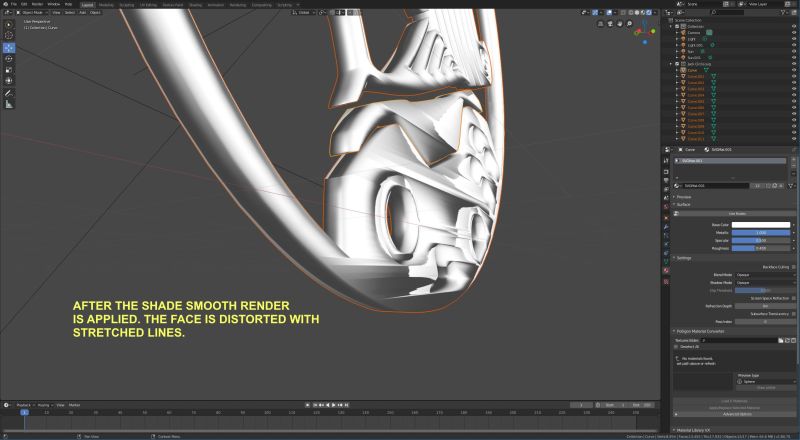The width and height of the screenshot is (800, 440).
Task: Select the Measure ruler tool
Action: (9, 104)
